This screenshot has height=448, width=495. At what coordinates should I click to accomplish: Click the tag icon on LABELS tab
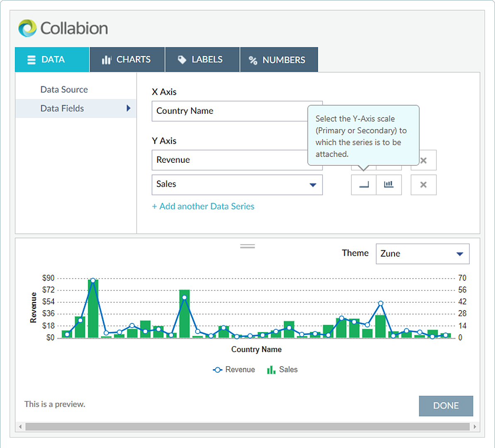pos(182,59)
